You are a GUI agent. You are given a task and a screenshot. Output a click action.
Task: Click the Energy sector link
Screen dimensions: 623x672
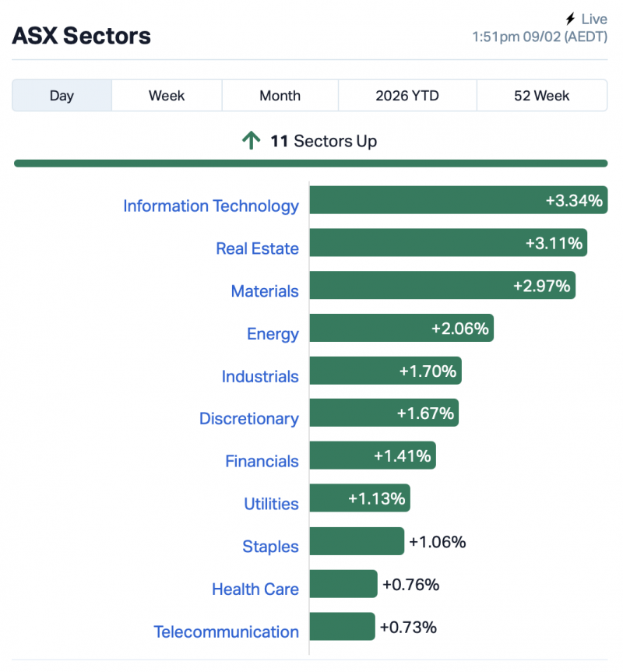point(273,334)
